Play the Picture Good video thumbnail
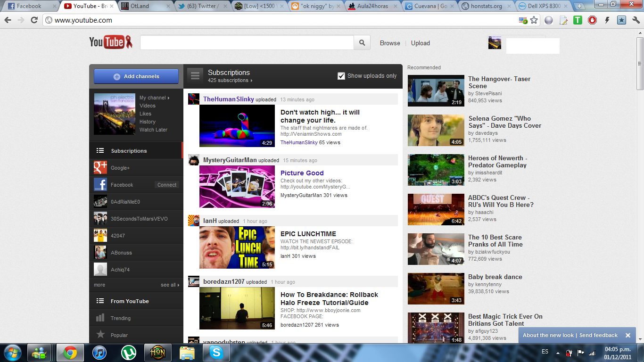The width and height of the screenshot is (644, 362). [237, 187]
